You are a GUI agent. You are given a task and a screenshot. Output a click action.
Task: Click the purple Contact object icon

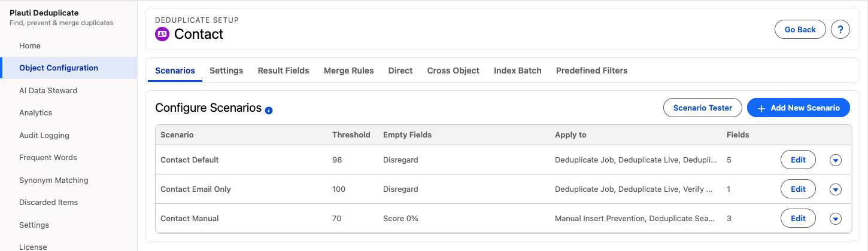pos(162,34)
